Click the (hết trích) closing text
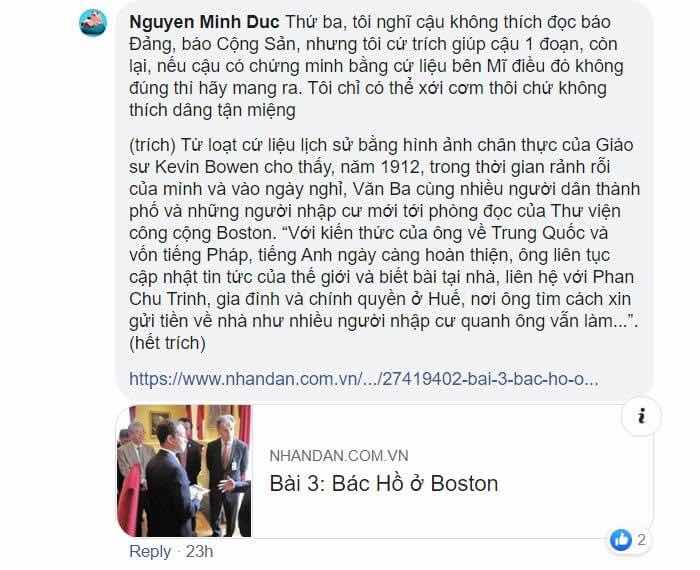 pyautogui.click(x=167, y=343)
